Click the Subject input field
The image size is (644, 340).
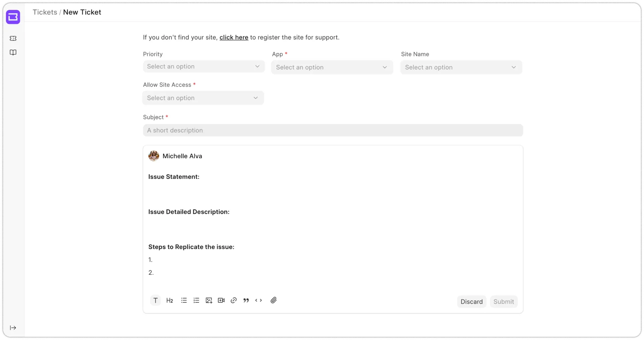point(332,130)
